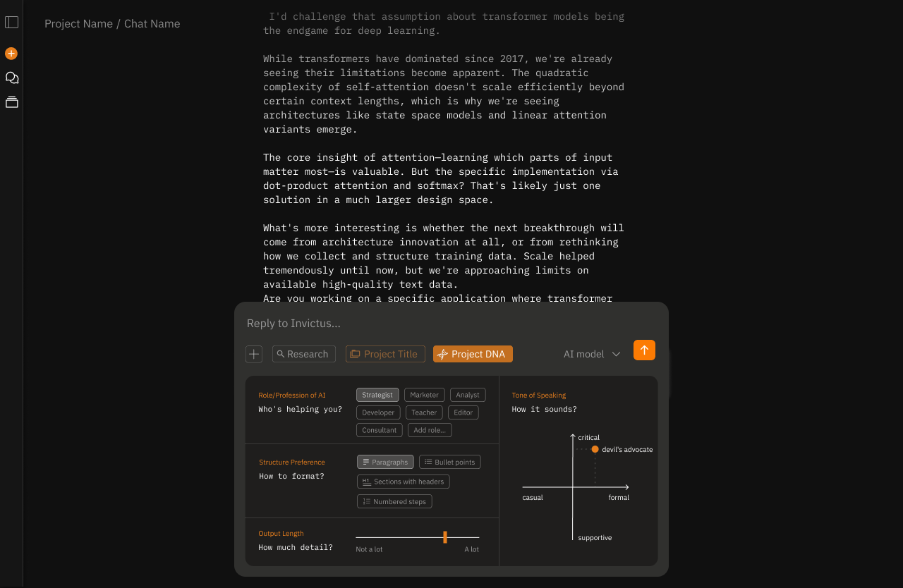Choose the Developer role
The image size is (903, 588).
tap(378, 412)
